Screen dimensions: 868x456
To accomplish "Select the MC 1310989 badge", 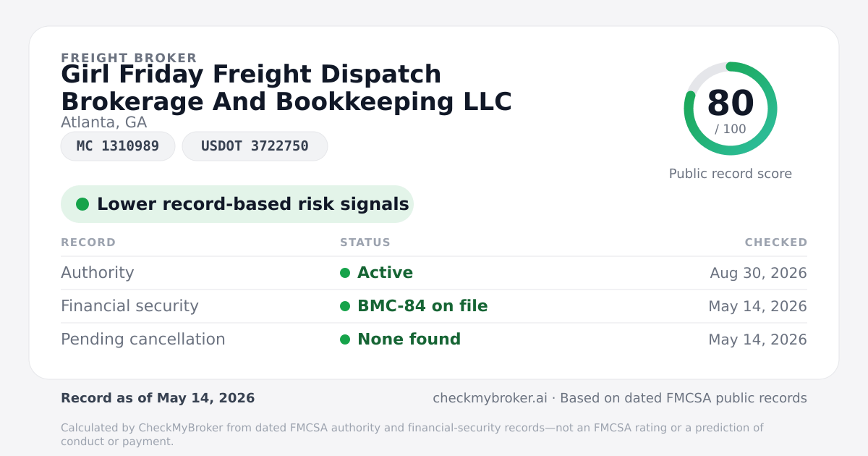I will (118, 146).
